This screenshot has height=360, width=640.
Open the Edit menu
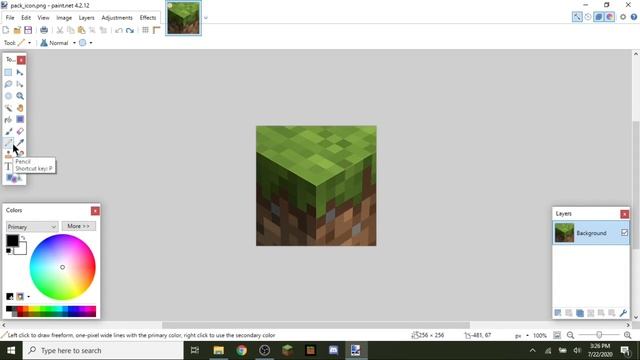pos(26,18)
